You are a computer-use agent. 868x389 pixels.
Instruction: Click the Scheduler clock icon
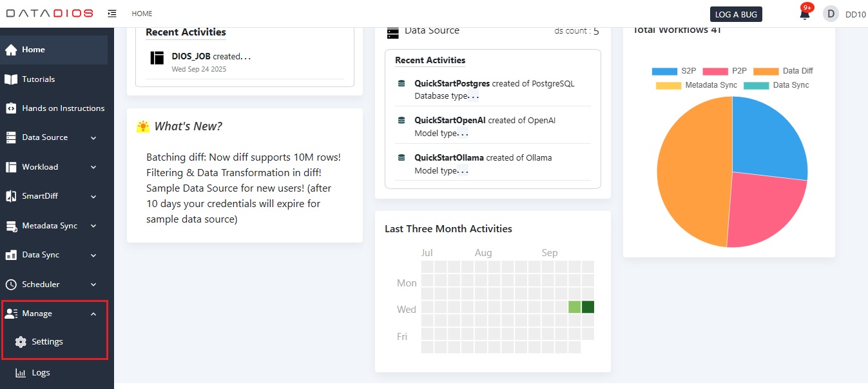coord(10,284)
